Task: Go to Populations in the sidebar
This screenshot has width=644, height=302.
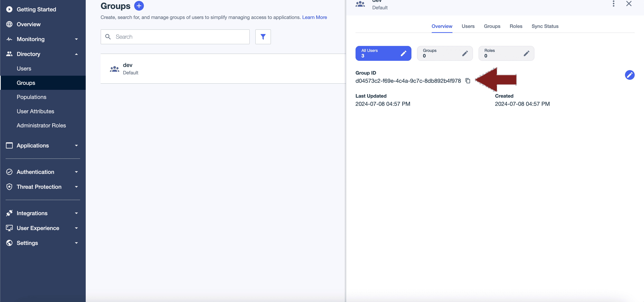Action: click(x=31, y=97)
